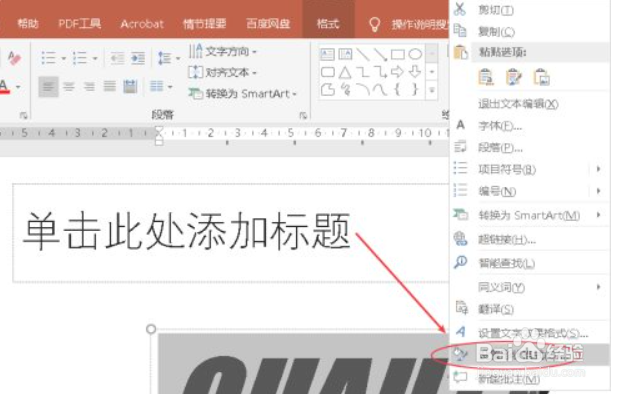Toggle left text alignment
The height and width of the screenshot is (394, 620).
(48, 87)
